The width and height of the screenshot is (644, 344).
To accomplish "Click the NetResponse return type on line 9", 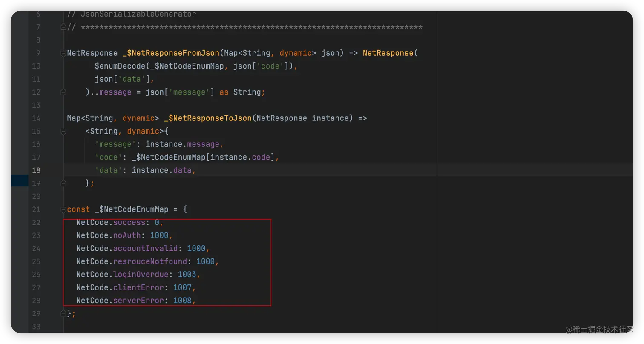I will [92, 53].
